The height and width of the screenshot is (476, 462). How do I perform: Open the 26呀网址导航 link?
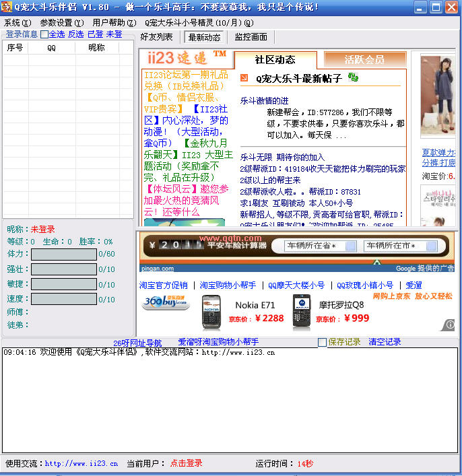pos(137,343)
